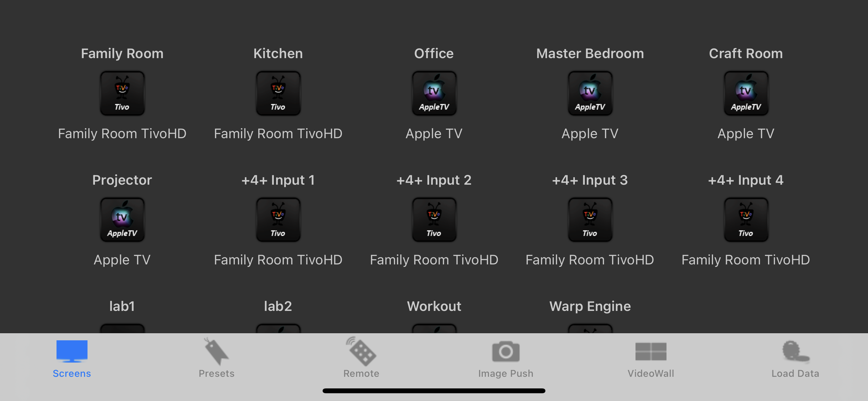Open the Kitchen Tivo source icon

point(278,93)
